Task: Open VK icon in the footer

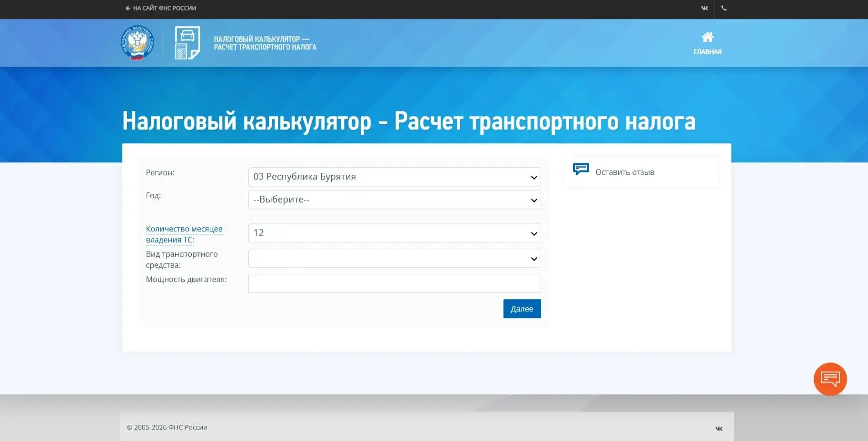Action: coord(719,429)
